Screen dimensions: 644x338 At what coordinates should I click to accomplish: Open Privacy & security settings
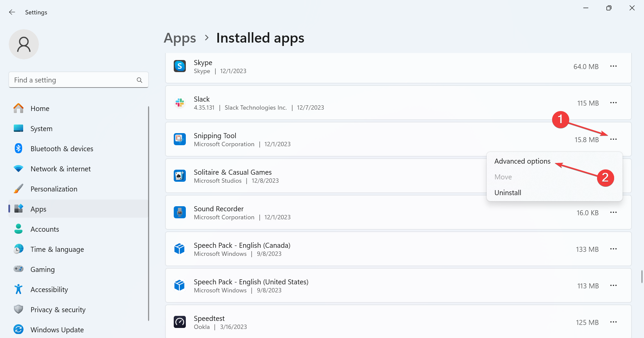point(78,309)
